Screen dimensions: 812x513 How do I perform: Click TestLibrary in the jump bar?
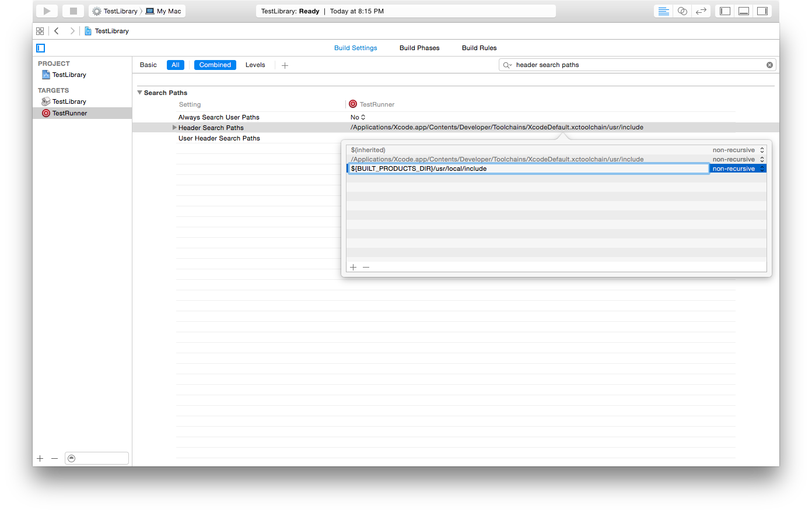click(107, 31)
